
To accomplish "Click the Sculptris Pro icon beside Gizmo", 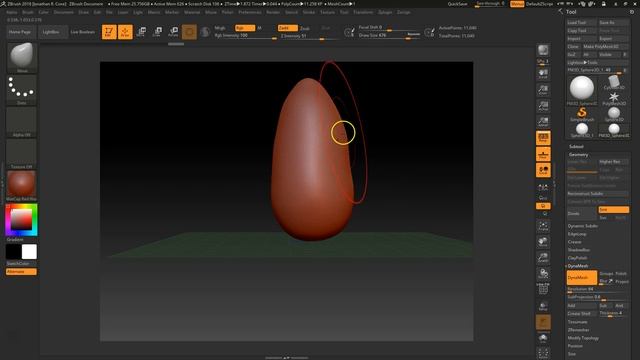I will tap(205, 31).
